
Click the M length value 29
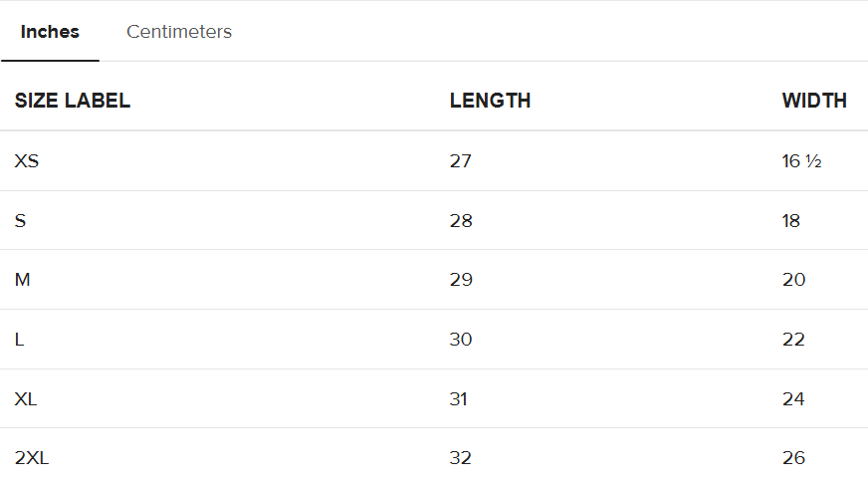tap(461, 280)
